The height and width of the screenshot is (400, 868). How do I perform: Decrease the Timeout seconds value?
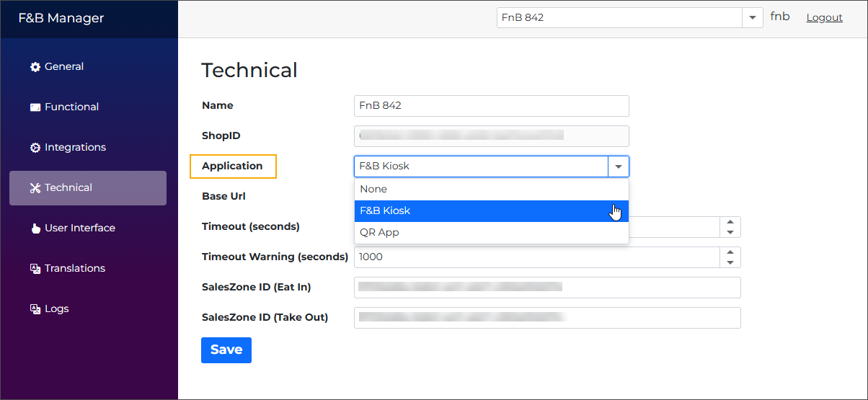730,232
